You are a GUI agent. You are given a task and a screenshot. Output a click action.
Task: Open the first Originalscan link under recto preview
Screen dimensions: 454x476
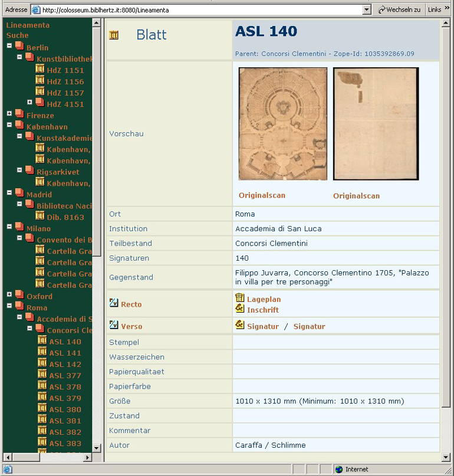coord(262,195)
